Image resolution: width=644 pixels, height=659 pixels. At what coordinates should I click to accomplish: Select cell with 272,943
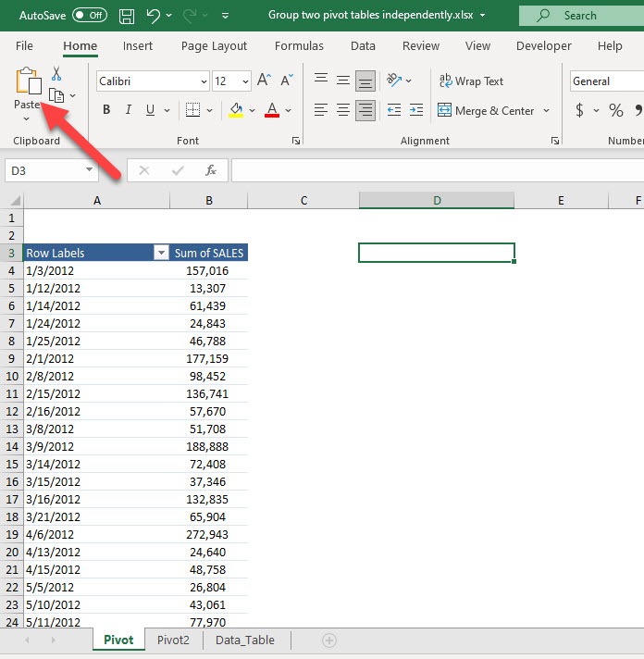click(209, 535)
